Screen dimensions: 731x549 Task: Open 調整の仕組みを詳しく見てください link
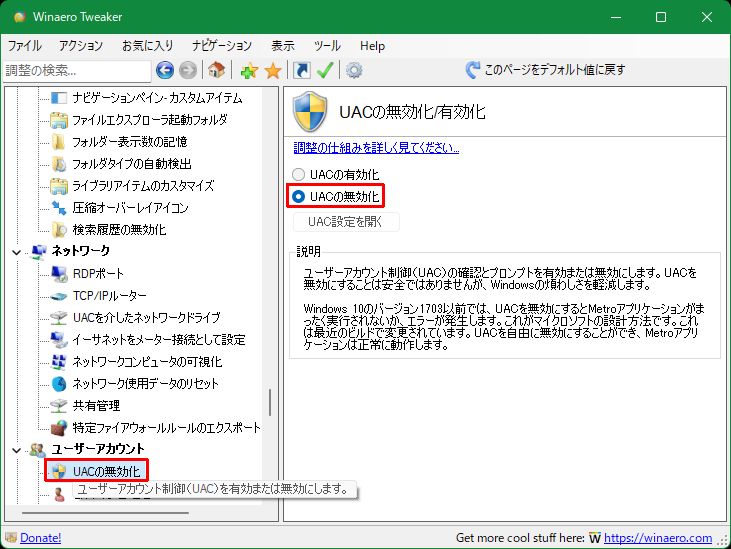click(376, 148)
